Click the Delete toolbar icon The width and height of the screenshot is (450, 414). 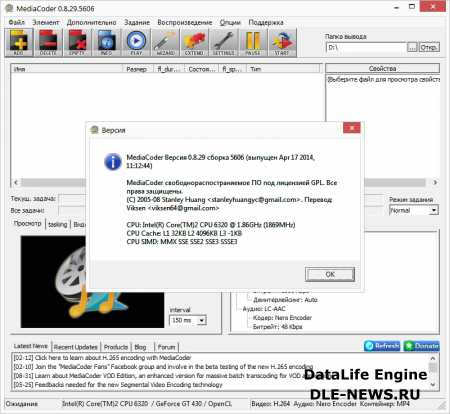(x=48, y=42)
